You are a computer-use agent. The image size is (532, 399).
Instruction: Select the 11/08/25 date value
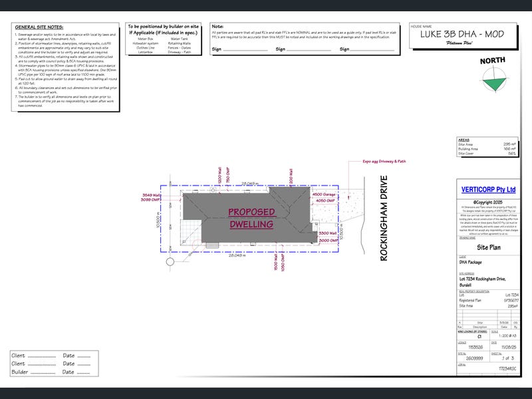pos(509,347)
